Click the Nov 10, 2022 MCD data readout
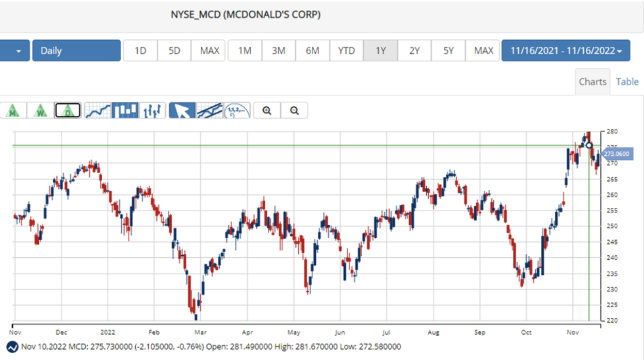Screen dimensions: 644x363 (211, 347)
